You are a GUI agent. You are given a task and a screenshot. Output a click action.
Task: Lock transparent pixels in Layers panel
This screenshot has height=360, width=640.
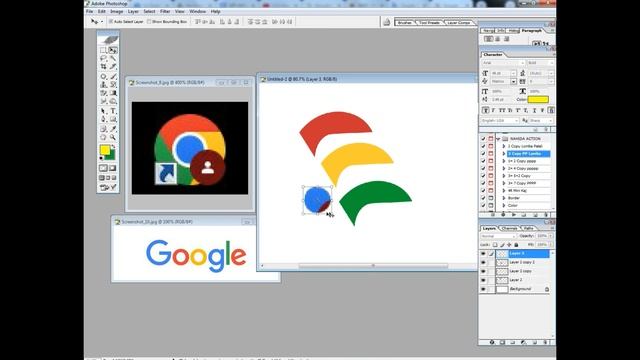click(x=495, y=245)
